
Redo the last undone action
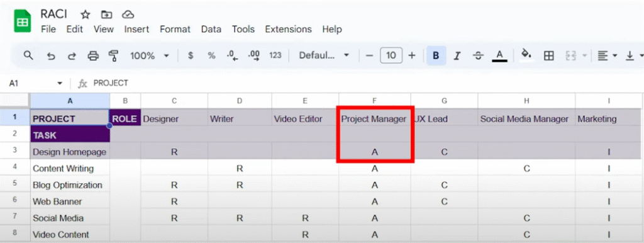[72, 55]
